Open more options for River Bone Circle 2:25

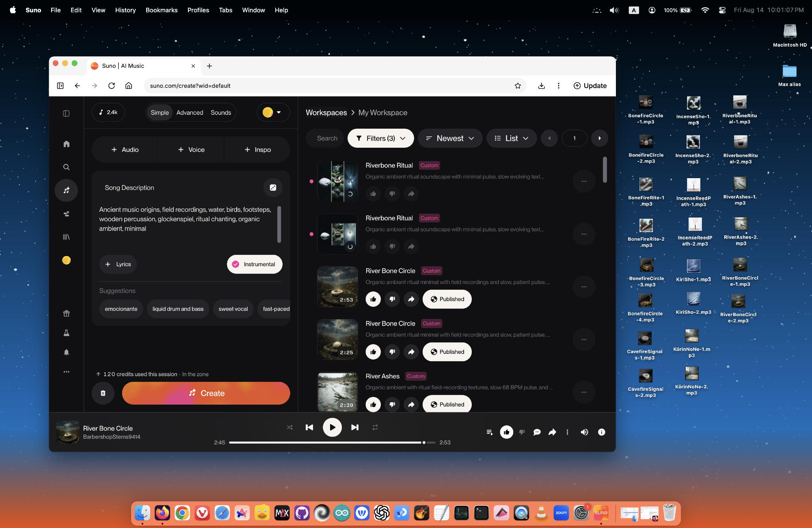click(584, 340)
